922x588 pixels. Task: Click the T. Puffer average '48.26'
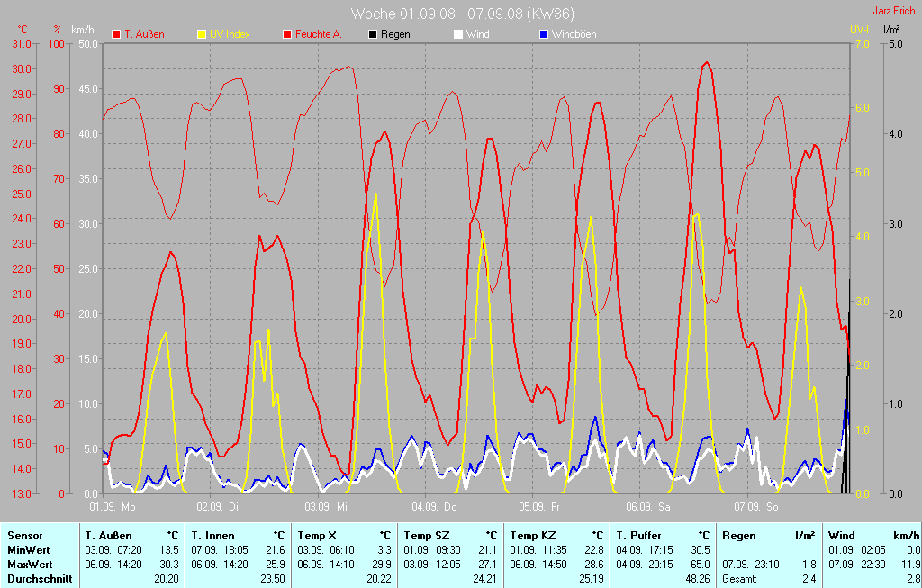pyautogui.click(x=698, y=579)
